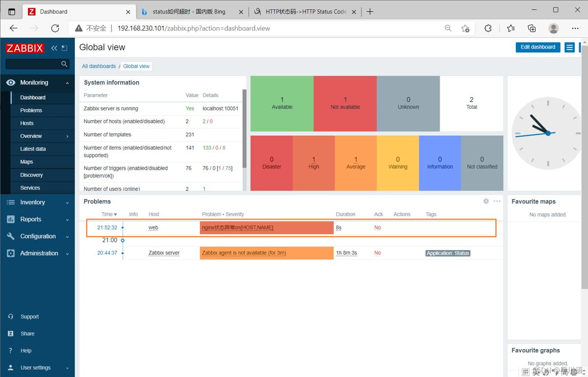Click the orange Average severity tile

pyautogui.click(x=356, y=163)
